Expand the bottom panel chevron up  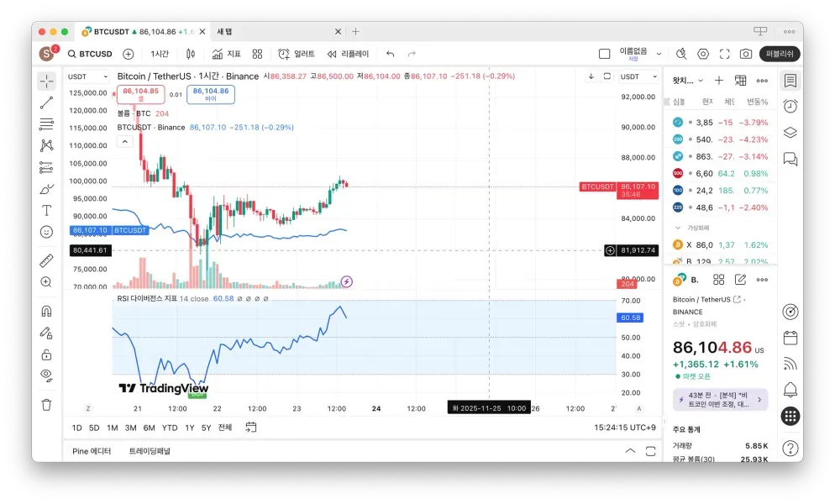point(630,451)
